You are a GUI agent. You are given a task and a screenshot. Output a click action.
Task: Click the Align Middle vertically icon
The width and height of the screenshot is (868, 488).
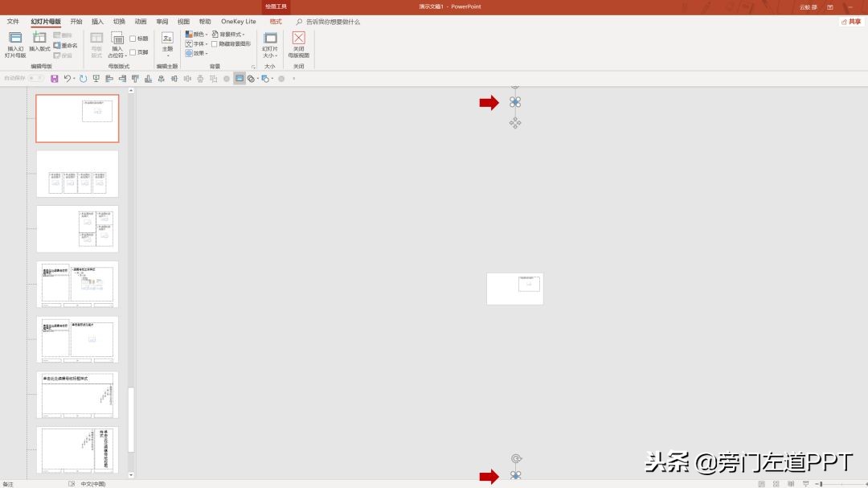(174, 79)
